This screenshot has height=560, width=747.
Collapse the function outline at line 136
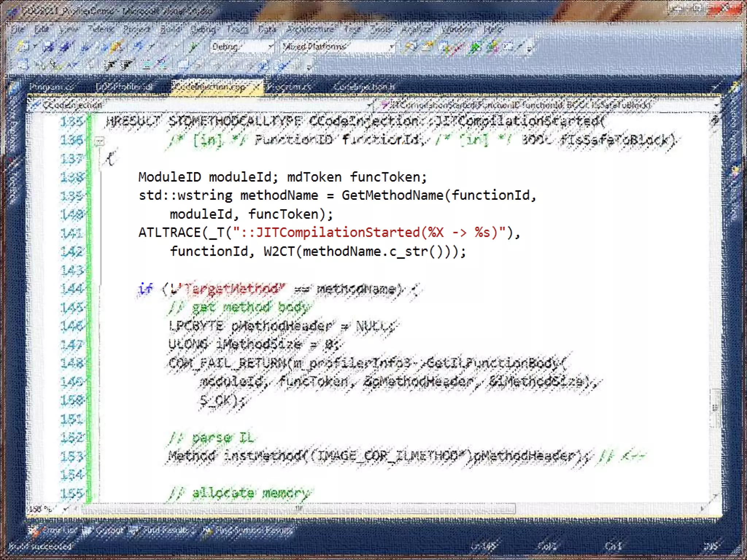(100, 141)
